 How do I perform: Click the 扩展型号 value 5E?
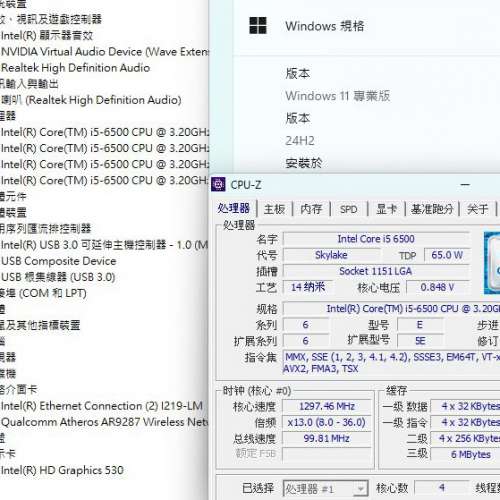420,341
